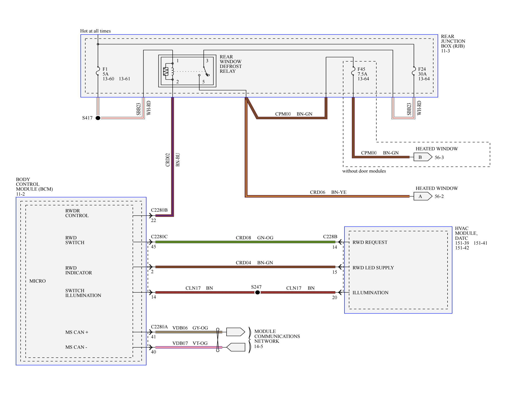Click the 11-2 BCM page reference
The image size is (532, 394).
click(20, 194)
